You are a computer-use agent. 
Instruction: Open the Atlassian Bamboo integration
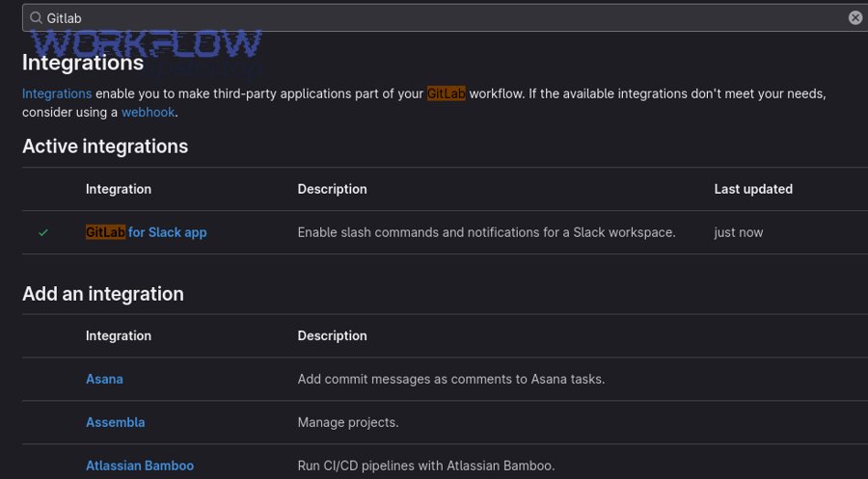click(140, 466)
